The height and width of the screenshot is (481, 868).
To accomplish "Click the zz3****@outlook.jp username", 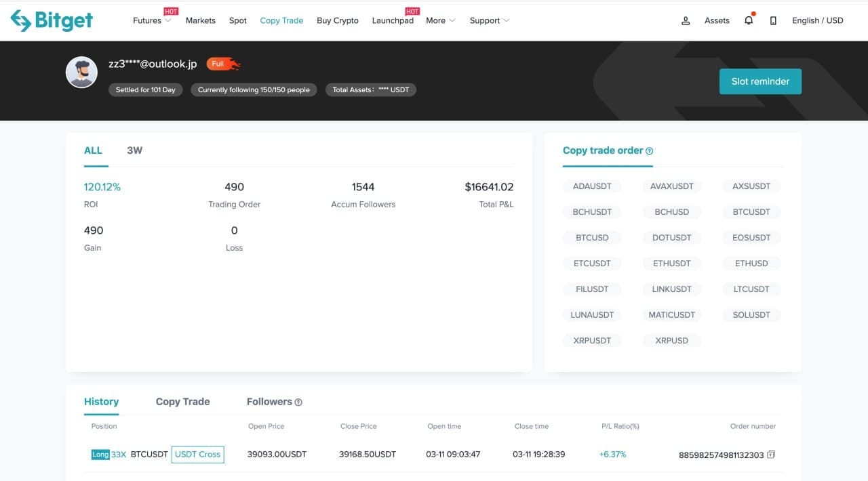I will click(x=153, y=64).
